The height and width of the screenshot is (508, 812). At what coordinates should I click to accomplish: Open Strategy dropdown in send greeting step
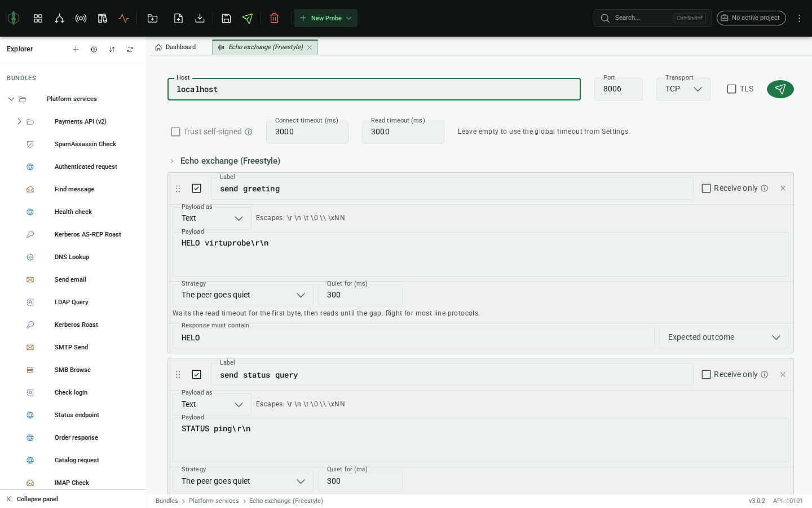242,295
